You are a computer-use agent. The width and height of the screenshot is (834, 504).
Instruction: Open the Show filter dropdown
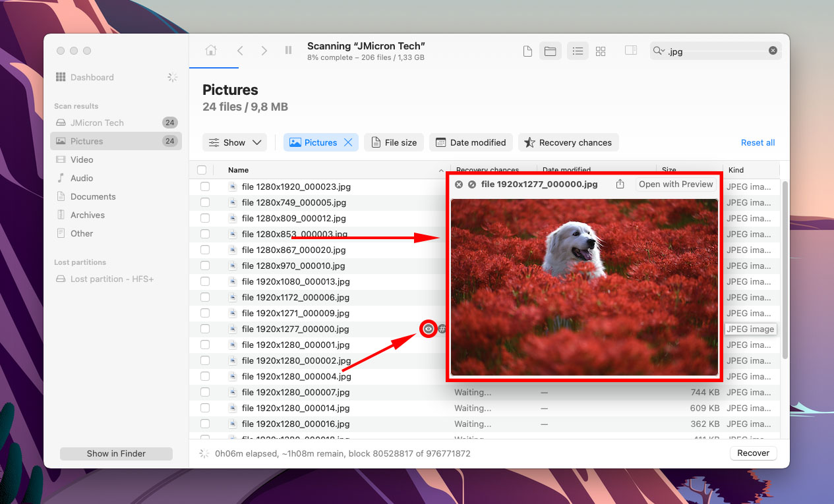pos(235,142)
